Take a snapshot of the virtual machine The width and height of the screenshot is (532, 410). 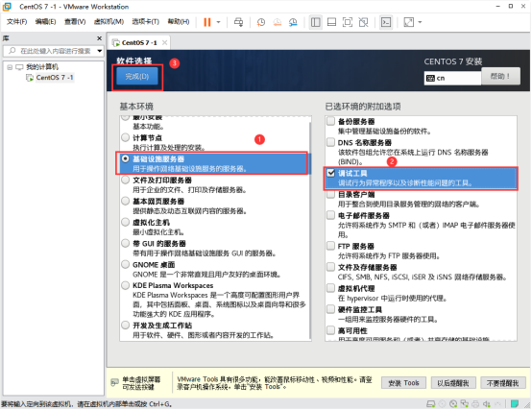pyautogui.click(x=261, y=22)
